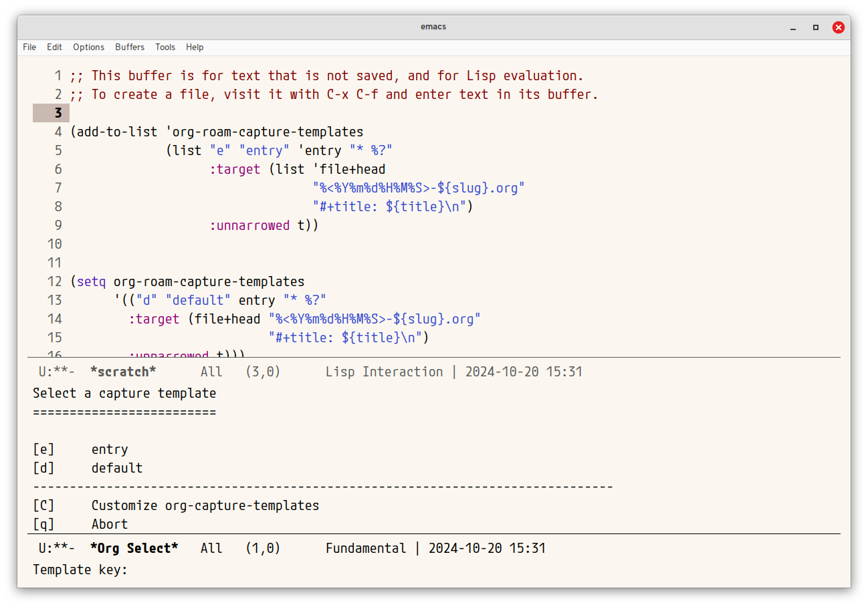Open the File menu
The height and width of the screenshot is (607, 868).
29,47
